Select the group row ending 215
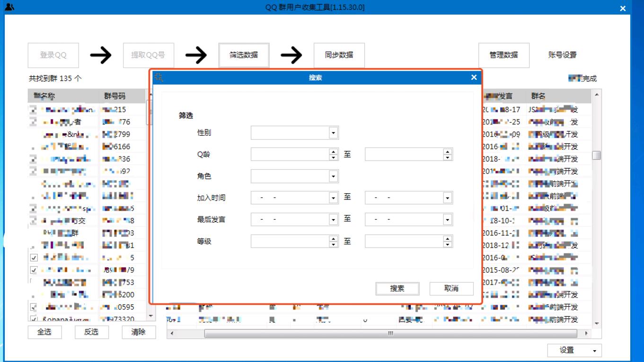 87,110
